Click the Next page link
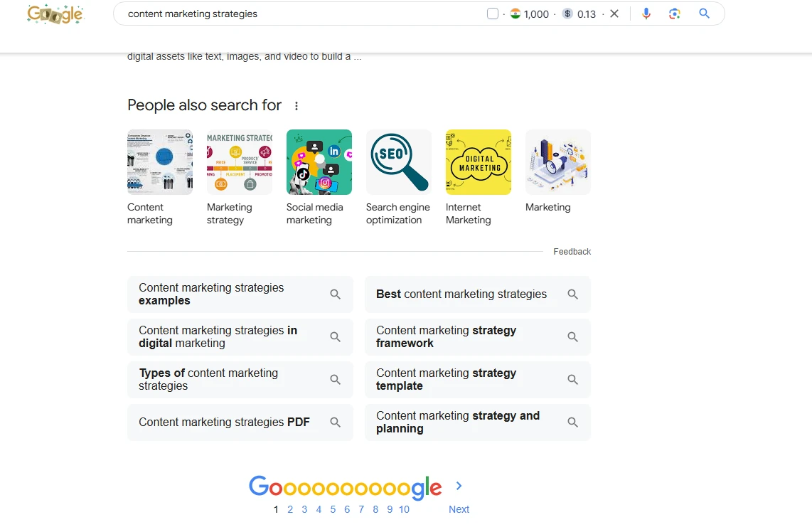This screenshot has height=532, width=812. [x=459, y=509]
